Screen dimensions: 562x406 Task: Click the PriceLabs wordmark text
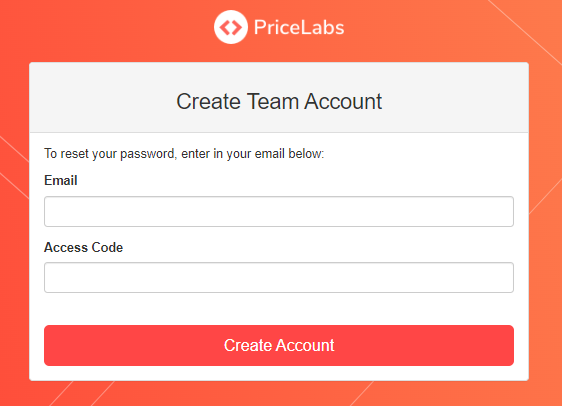pyautogui.click(x=299, y=28)
